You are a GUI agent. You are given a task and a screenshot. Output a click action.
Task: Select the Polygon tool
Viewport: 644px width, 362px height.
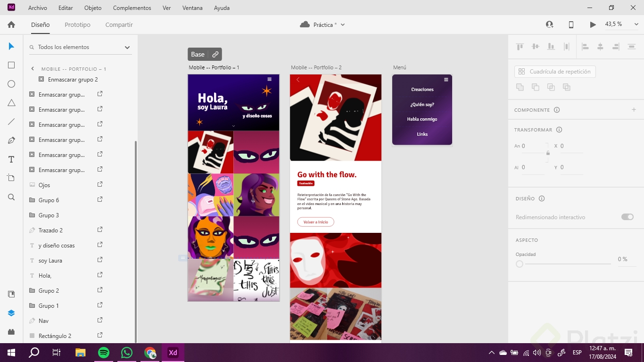11,103
